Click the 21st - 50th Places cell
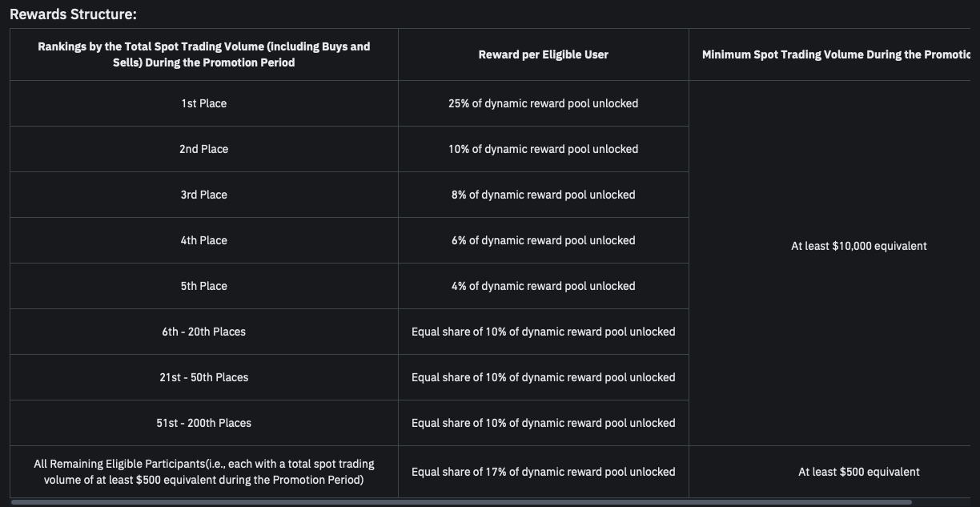The image size is (980, 507). coord(203,377)
